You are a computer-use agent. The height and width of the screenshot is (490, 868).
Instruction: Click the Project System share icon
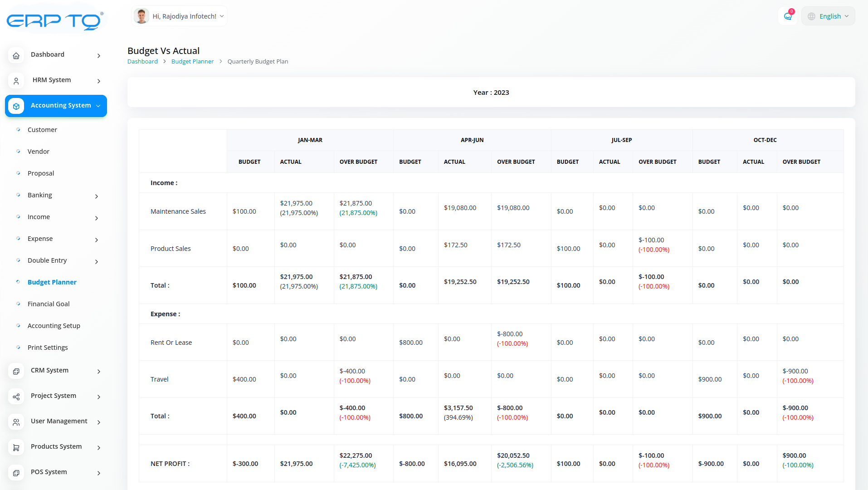pos(16,397)
